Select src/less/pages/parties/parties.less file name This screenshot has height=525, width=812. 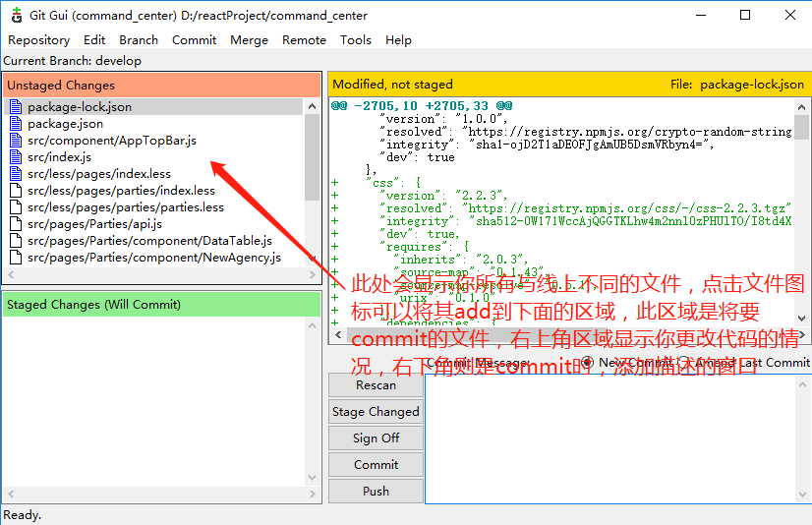pyautogui.click(x=126, y=207)
